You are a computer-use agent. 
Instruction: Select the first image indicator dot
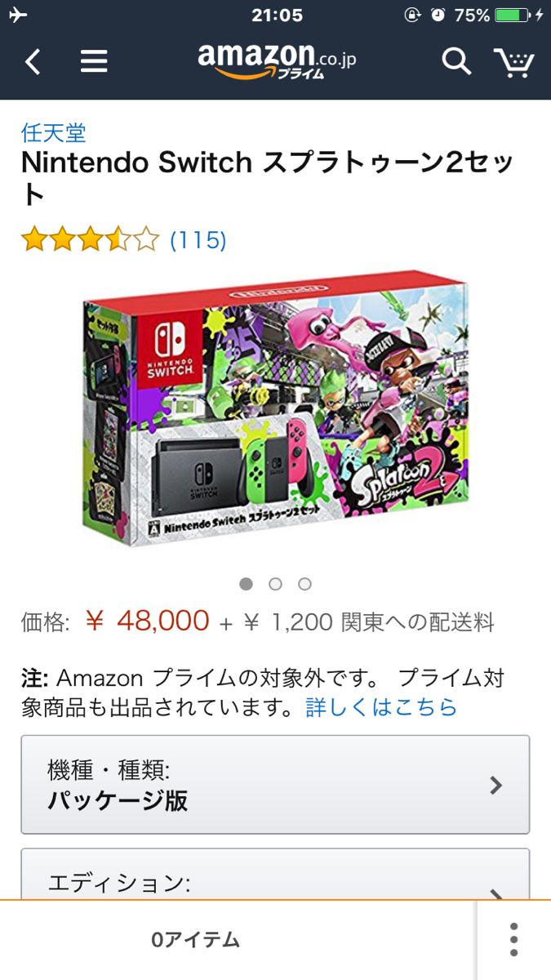pos(247,584)
